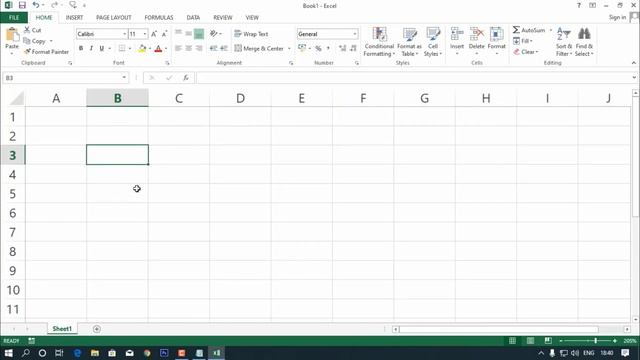Decrease decimal places
This screenshot has height=360, width=640.
(x=353, y=48)
